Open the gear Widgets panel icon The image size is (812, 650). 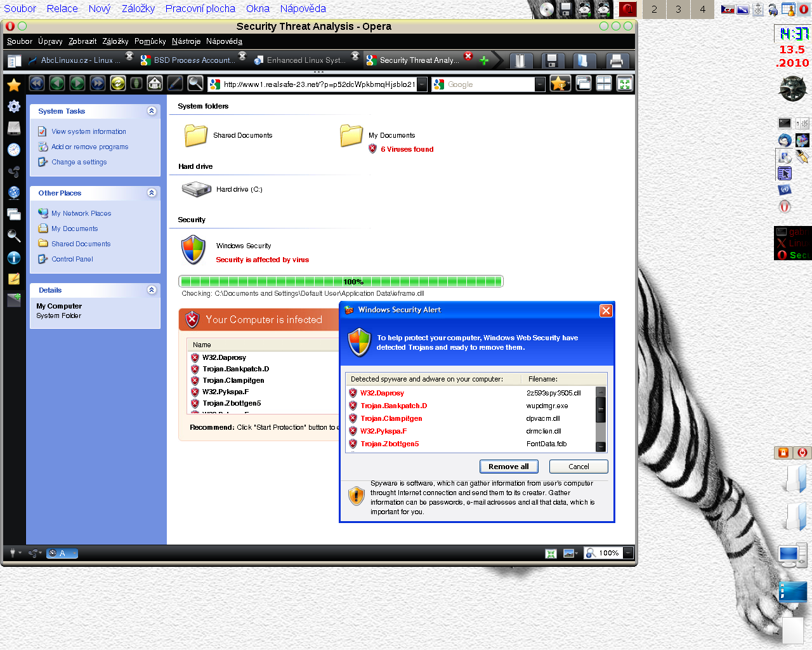pyautogui.click(x=14, y=106)
